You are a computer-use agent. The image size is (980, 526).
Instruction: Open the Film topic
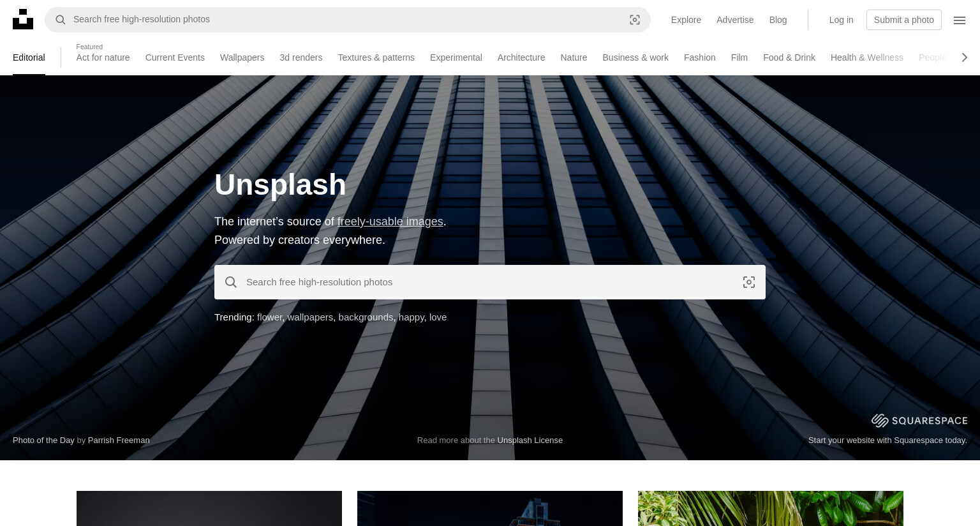(739, 57)
